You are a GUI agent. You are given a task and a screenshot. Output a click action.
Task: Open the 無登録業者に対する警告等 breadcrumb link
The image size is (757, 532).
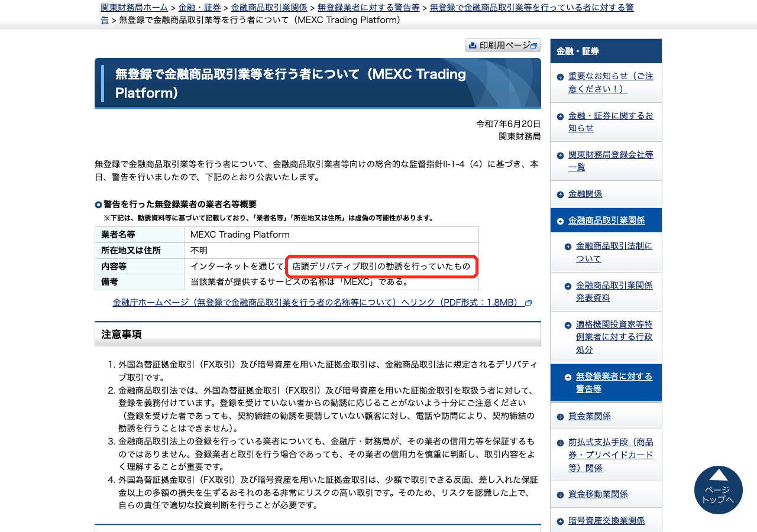click(x=368, y=8)
